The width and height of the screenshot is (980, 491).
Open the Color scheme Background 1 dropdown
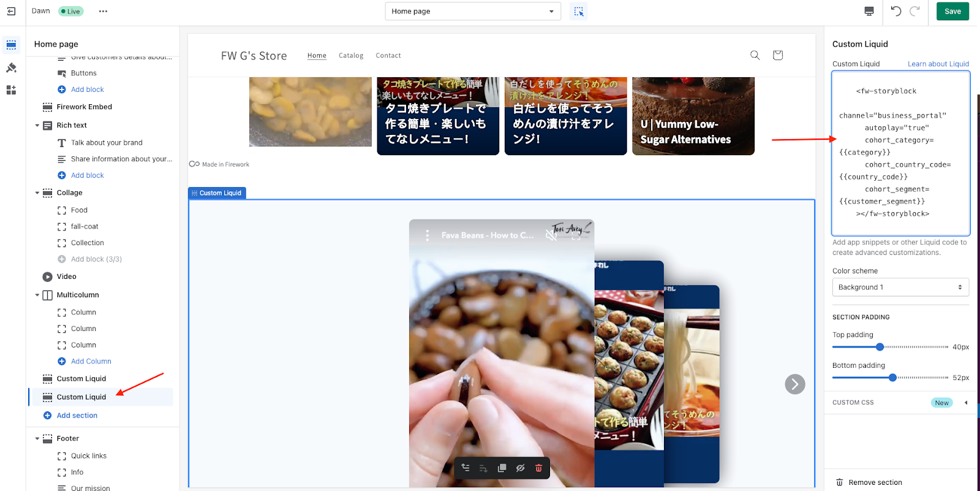click(x=900, y=287)
